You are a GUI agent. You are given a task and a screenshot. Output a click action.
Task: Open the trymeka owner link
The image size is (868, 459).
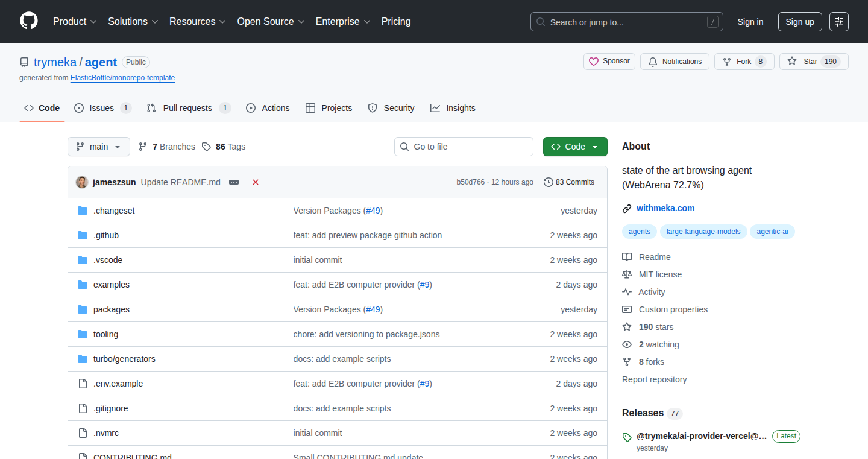click(55, 62)
